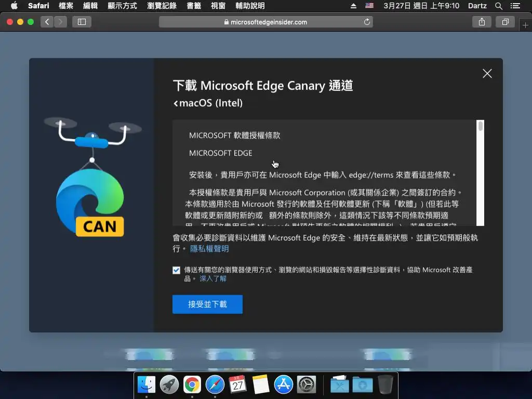Open Google Chrome from the Dock
Viewport: 532px width, 399px height.
coord(192,385)
